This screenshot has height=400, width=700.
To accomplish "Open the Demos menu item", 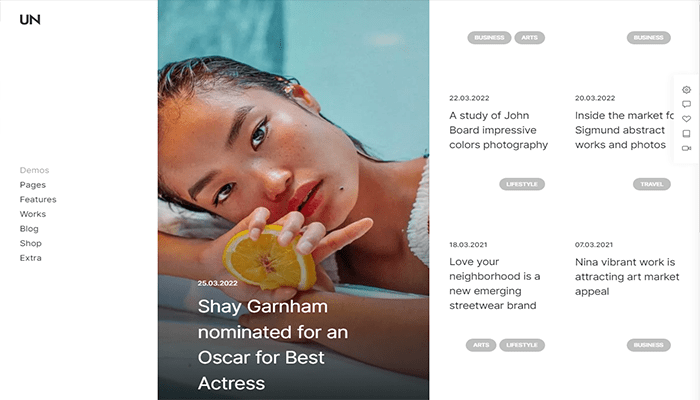I will tap(34, 170).
